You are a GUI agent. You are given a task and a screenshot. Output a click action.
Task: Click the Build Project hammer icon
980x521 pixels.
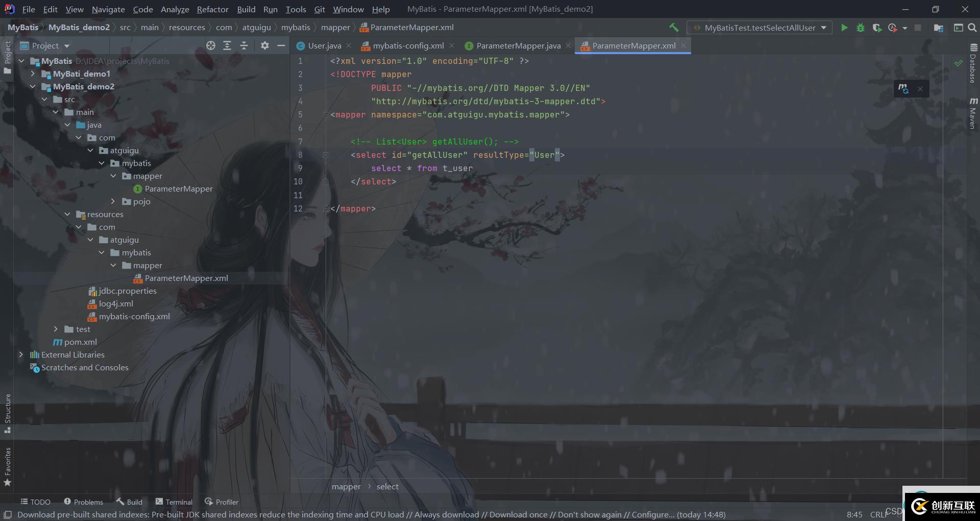(x=674, y=28)
